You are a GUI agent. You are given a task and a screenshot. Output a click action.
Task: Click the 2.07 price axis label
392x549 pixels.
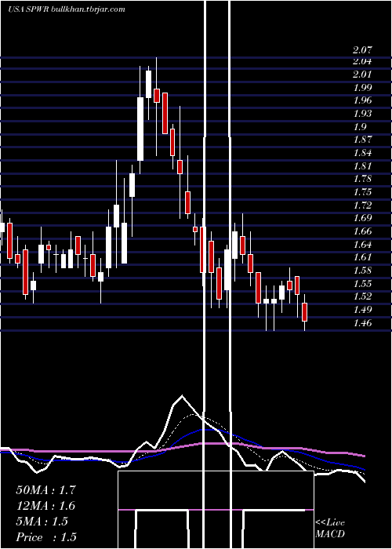[x=362, y=50]
